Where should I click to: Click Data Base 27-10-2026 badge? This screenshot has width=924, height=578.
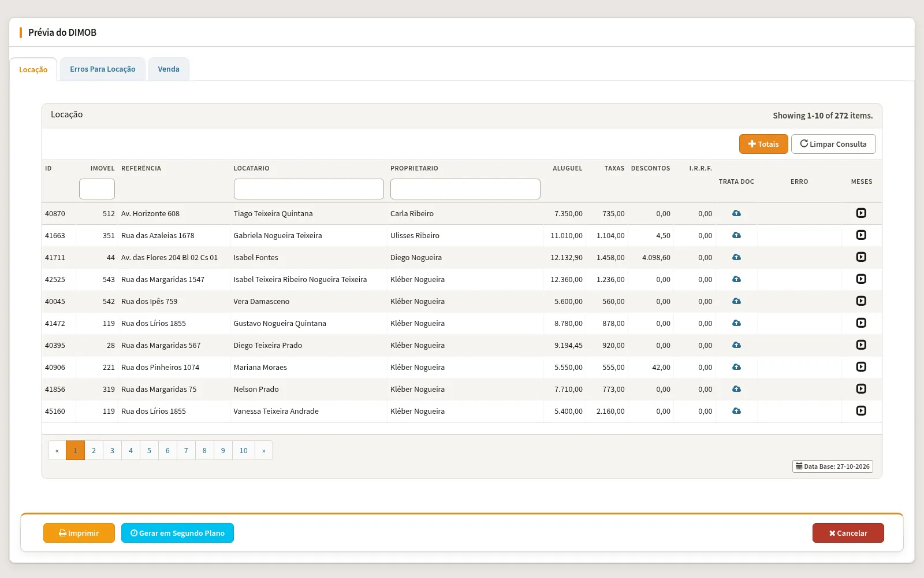click(833, 466)
